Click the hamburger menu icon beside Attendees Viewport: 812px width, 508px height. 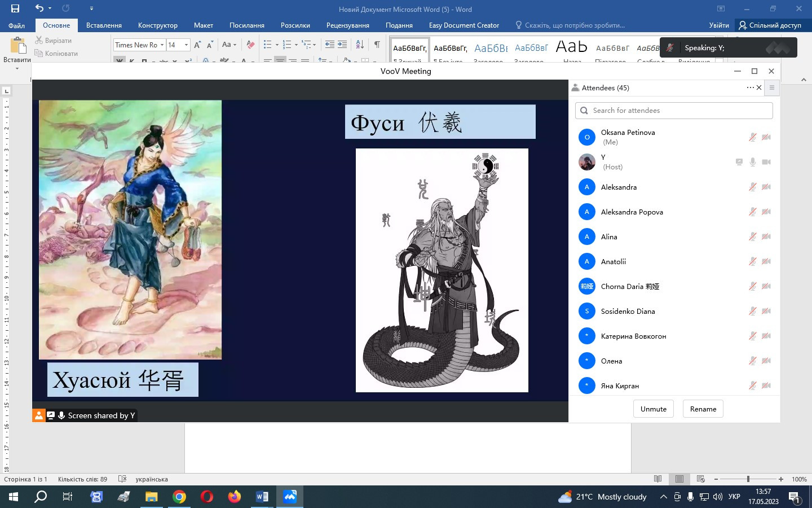[x=772, y=87]
